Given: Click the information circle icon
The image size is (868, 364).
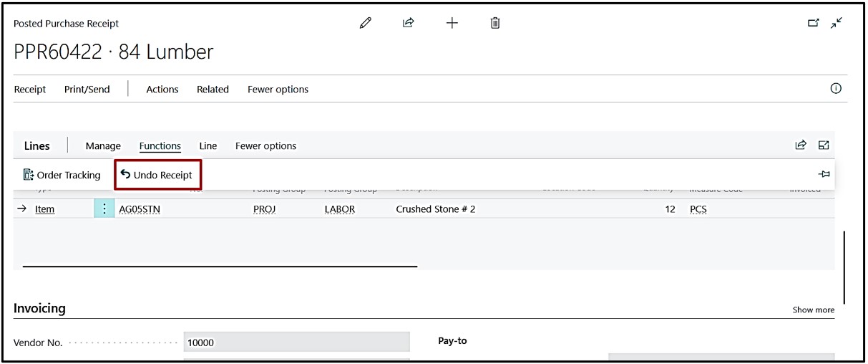Looking at the screenshot, I should 835,89.
